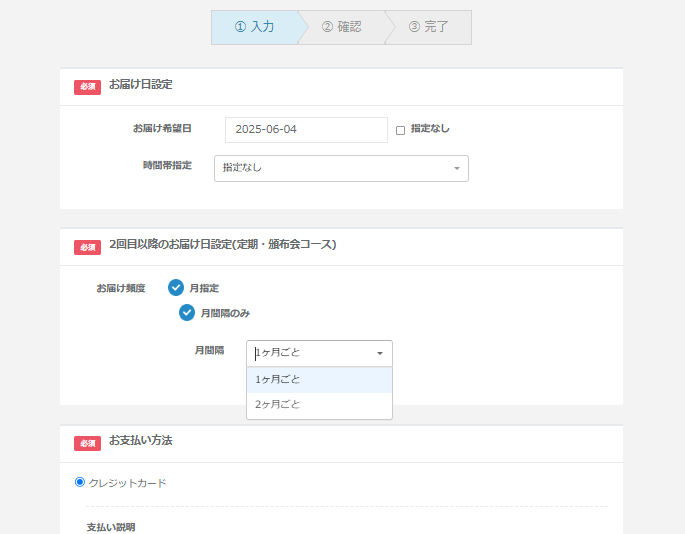Click the 必須 badge beside お届け日設定
Screen dimensions: 685x534
87,87
